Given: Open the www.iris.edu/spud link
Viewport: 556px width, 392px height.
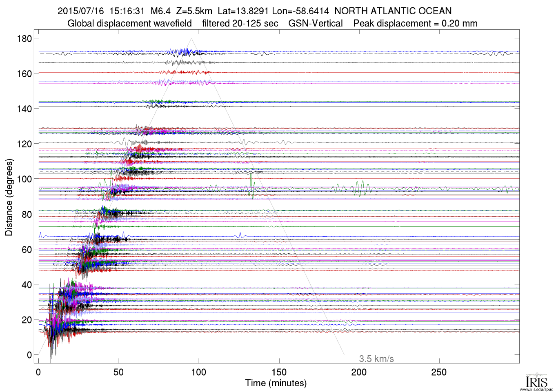Looking at the screenshot, I should [x=536, y=389].
